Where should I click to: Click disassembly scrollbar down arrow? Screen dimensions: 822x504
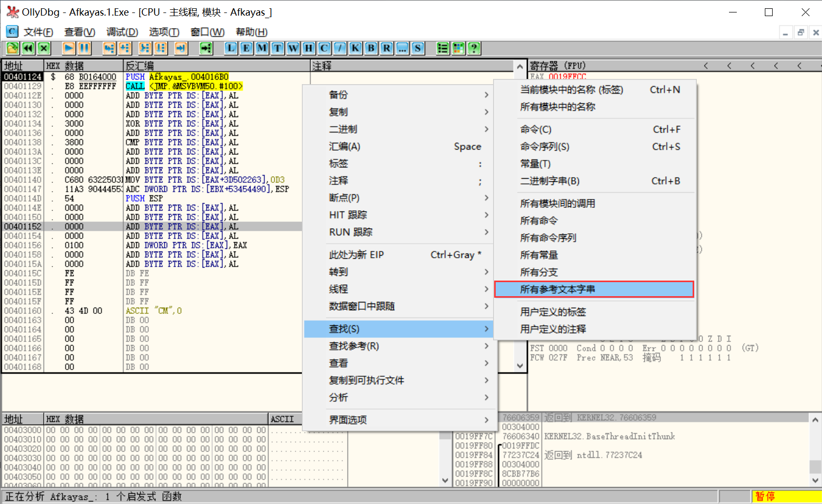click(x=520, y=366)
